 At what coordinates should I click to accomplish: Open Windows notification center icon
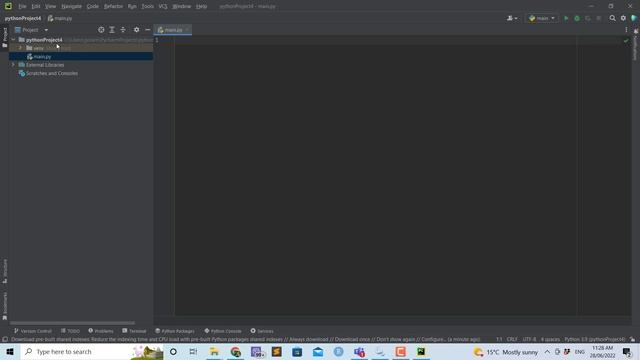click(x=627, y=351)
